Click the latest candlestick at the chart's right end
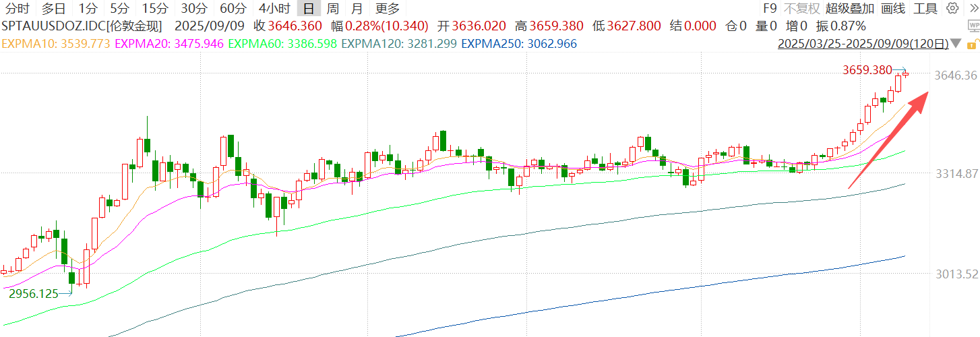980x337 pixels. point(906,74)
